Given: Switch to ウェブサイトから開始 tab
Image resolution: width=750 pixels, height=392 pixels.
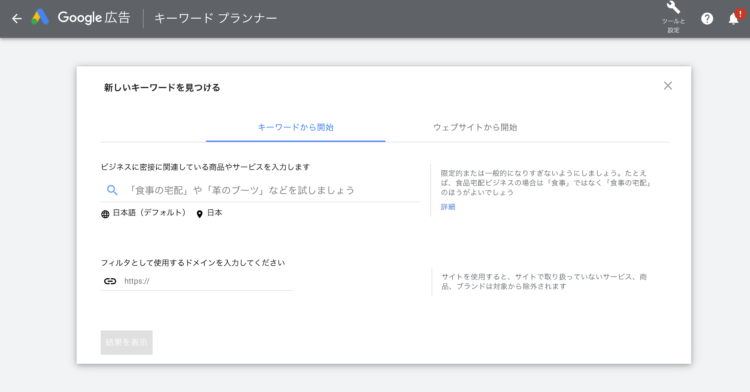Looking at the screenshot, I should [x=475, y=127].
